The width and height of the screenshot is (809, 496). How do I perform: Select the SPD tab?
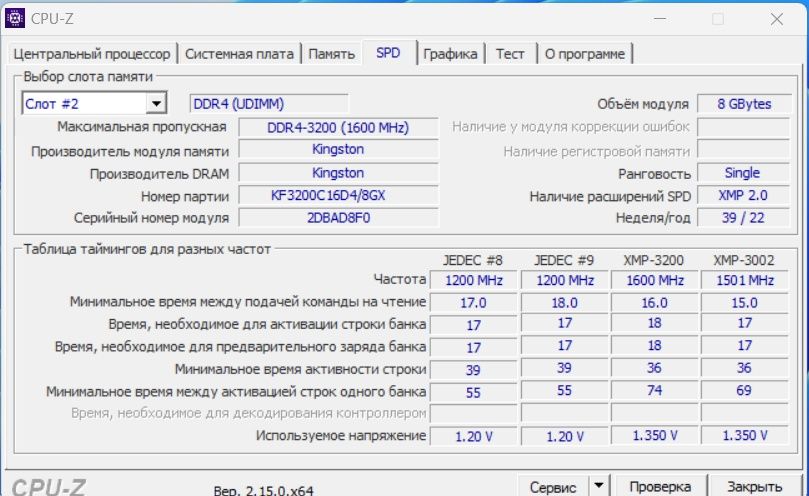click(x=388, y=53)
